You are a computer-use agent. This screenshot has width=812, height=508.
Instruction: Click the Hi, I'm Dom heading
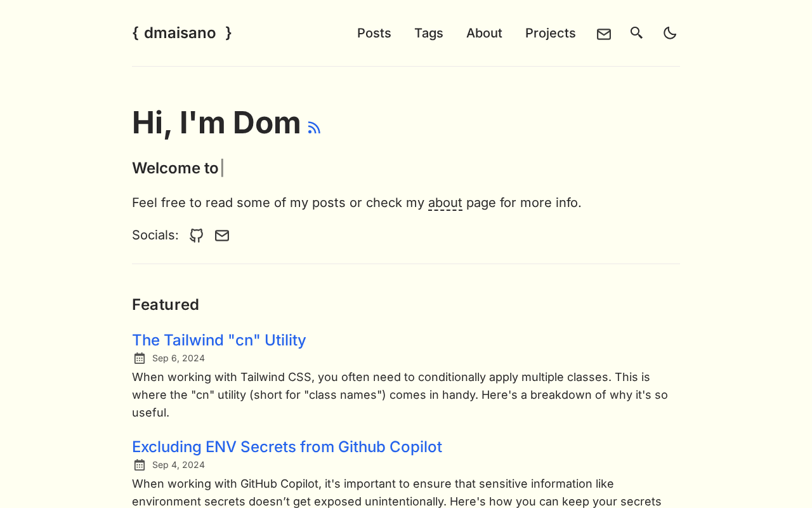click(216, 123)
